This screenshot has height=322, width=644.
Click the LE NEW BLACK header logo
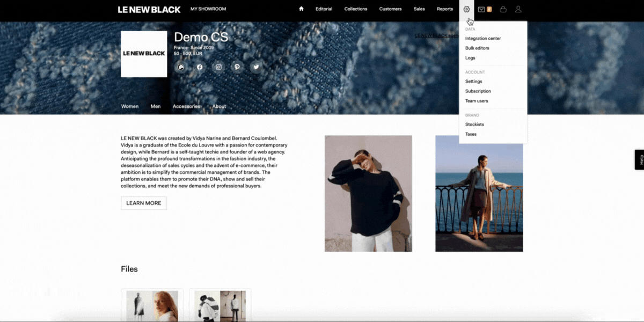point(149,9)
